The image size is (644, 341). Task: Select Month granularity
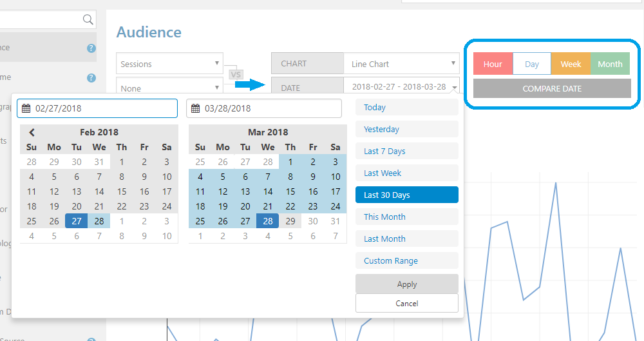[x=610, y=64]
